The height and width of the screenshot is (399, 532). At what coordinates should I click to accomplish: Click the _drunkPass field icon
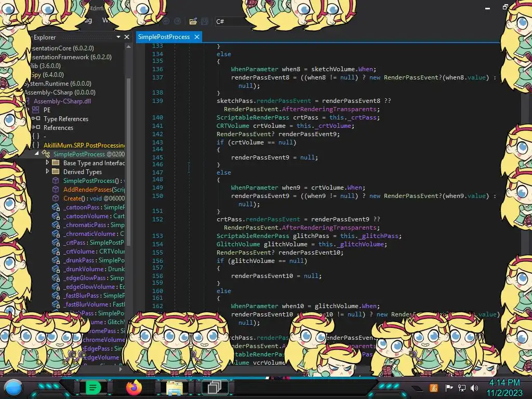[x=56, y=260]
